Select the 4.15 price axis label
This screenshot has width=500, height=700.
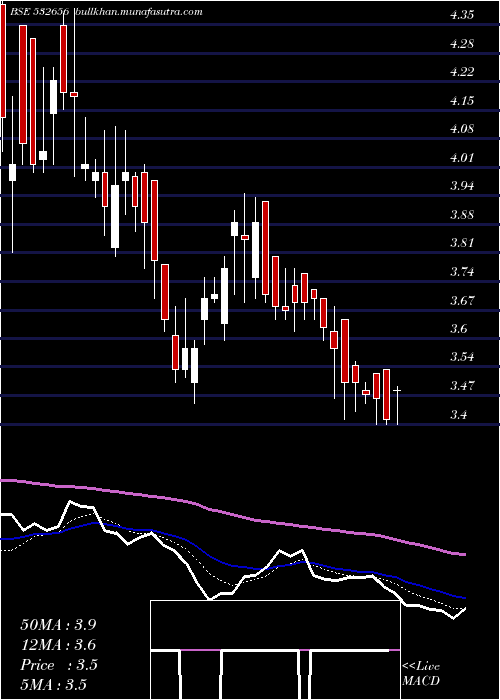(x=462, y=101)
